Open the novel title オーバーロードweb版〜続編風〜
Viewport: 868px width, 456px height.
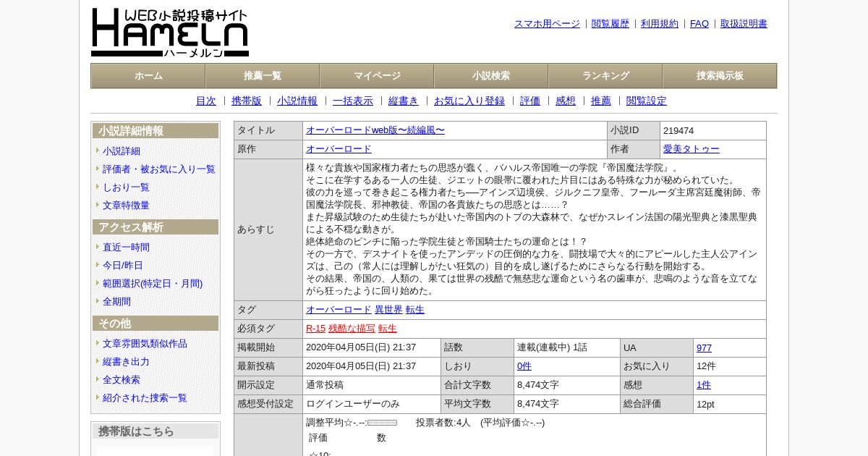point(375,130)
